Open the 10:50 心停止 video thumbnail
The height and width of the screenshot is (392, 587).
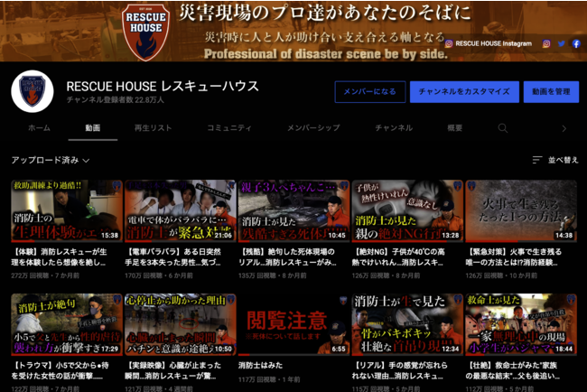pos(180,324)
